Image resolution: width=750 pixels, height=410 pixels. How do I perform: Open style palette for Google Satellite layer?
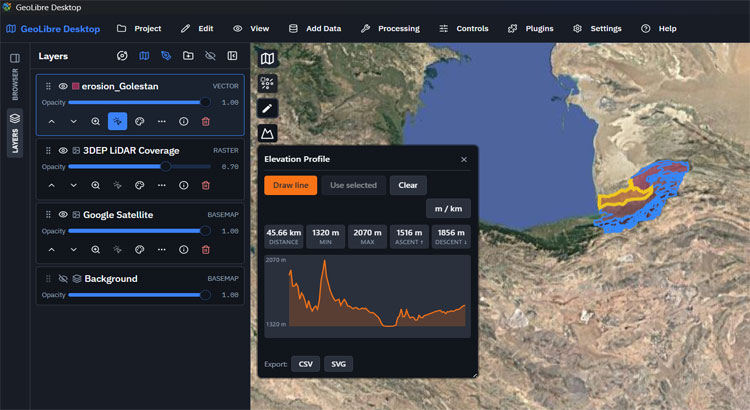pos(140,249)
